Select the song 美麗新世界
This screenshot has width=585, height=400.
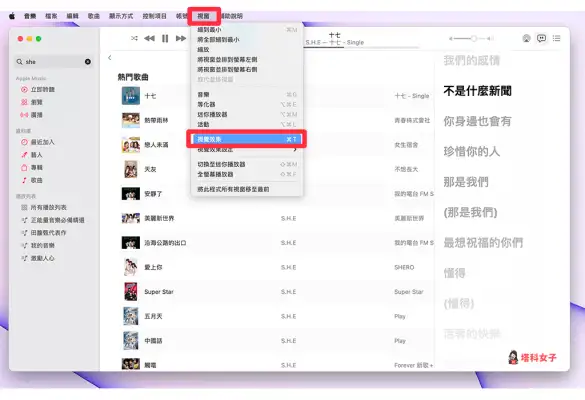click(x=159, y=218)
